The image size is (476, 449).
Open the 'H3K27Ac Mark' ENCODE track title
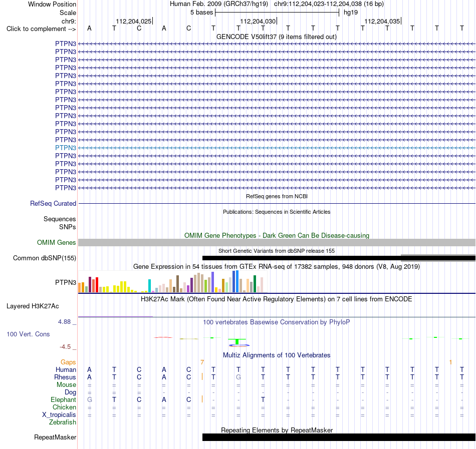(x=277, y=299)
